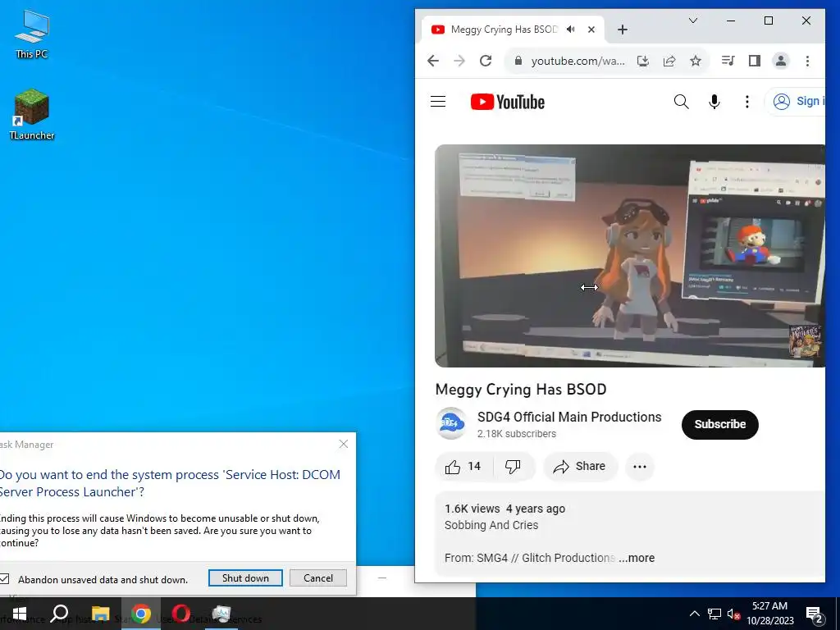Click share this page icon in address bar
Image resolution: width=840 pixels, height=630 pixels.
(x=669, y=61)
